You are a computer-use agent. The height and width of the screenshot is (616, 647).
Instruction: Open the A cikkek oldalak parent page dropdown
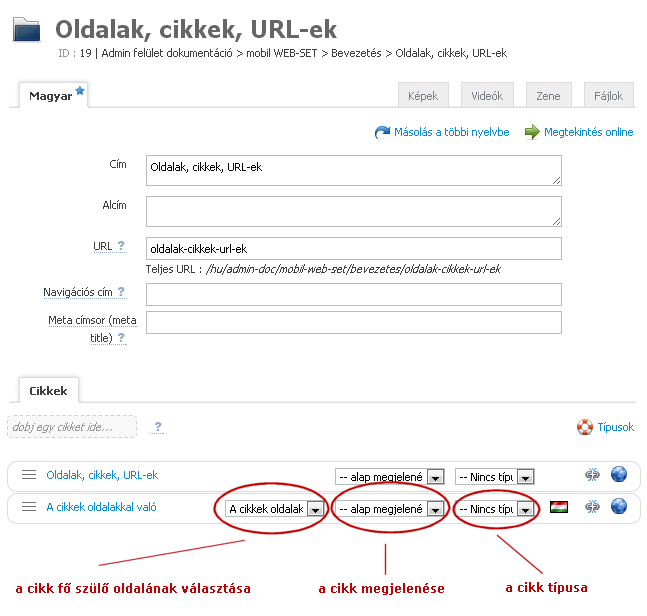point(274,509)
